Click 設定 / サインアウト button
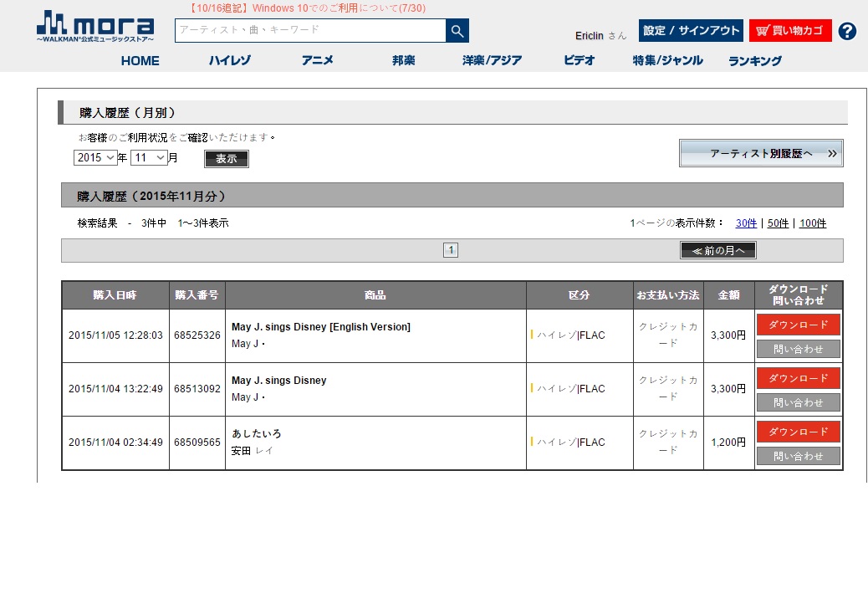This screenshot has height=614, width=868. point(691,30)
